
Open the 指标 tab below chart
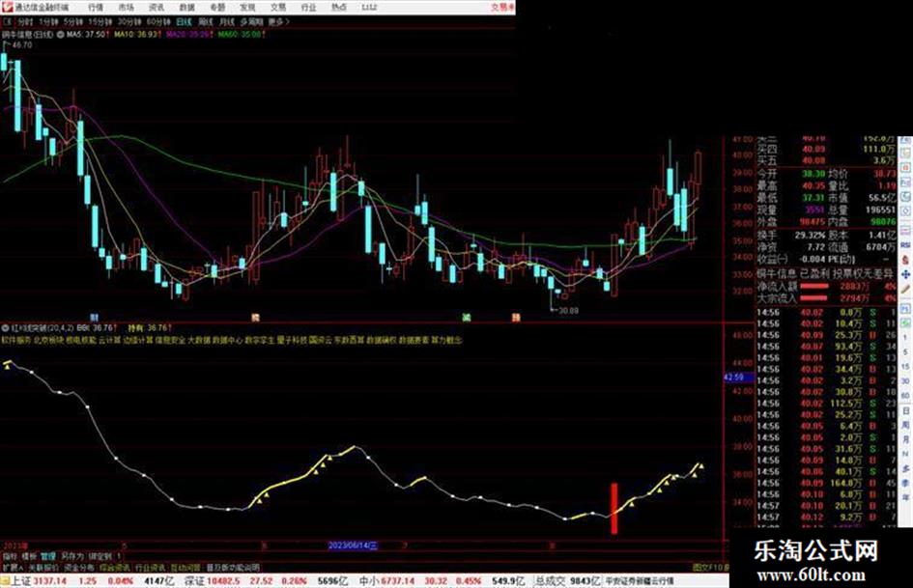(x=11, y=556)
